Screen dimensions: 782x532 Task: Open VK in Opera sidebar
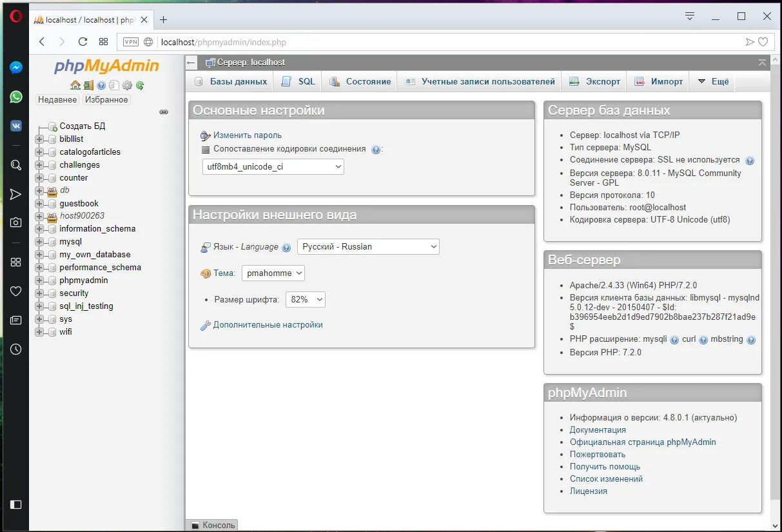pos(16,126)
